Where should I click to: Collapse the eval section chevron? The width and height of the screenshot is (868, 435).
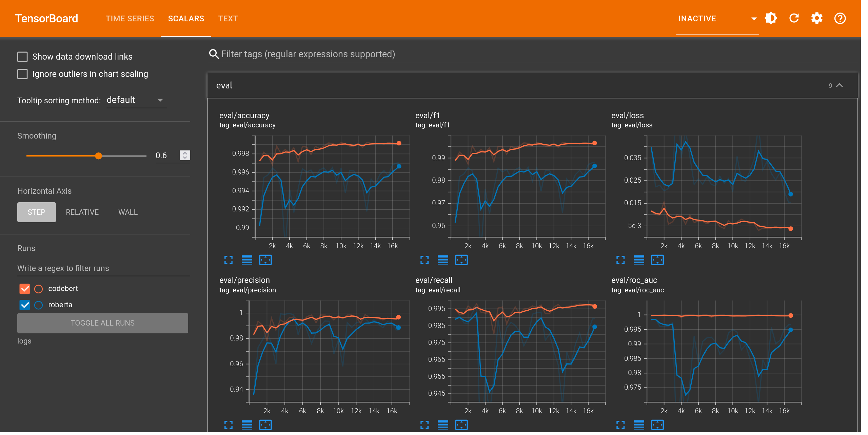[x=840, y=85]
